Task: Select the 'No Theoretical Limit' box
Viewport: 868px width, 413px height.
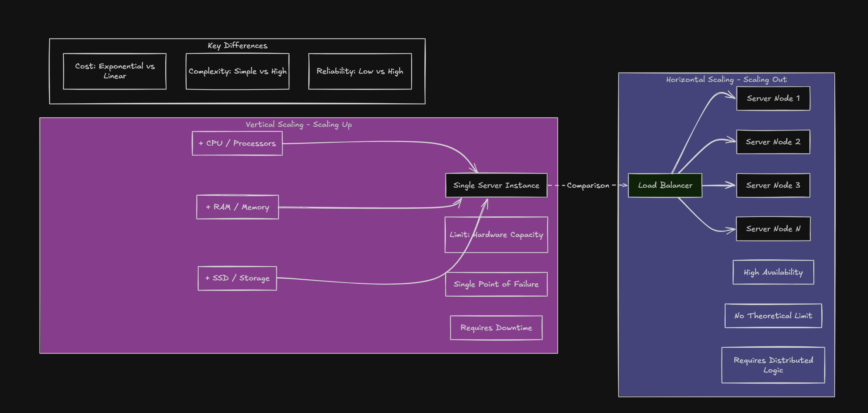Action: (x=773, y=316)
